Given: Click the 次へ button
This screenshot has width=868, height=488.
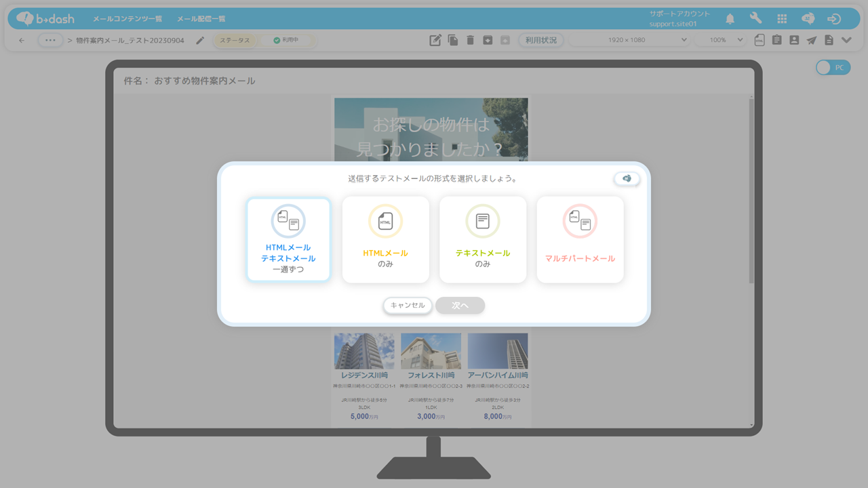Looking at the screenshot, I should click(460, 306).
